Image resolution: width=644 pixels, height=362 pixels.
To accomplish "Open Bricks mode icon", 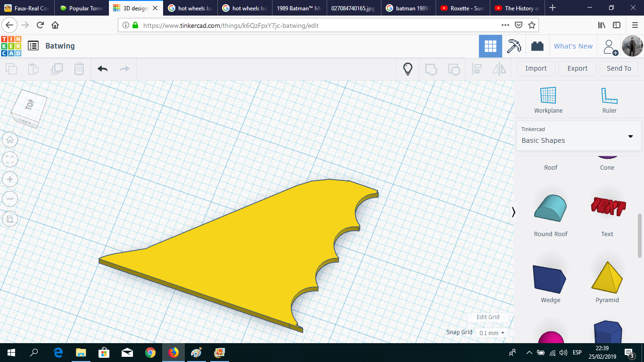I will coord(537,46).
